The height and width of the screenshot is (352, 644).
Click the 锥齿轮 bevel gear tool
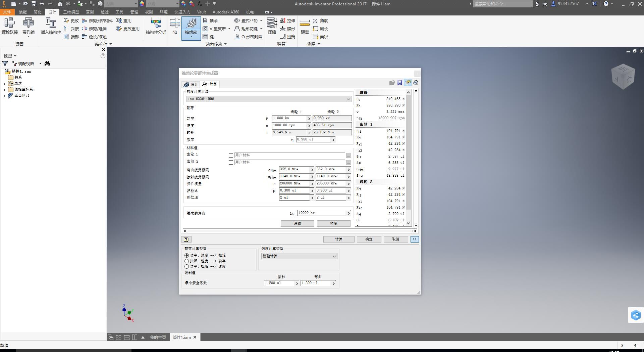point(191,28)
